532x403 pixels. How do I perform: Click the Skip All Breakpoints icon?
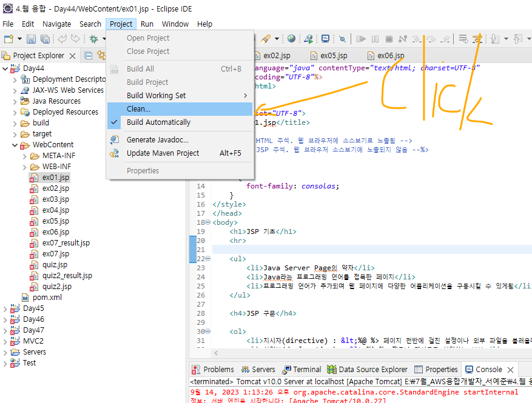[342, 39]
